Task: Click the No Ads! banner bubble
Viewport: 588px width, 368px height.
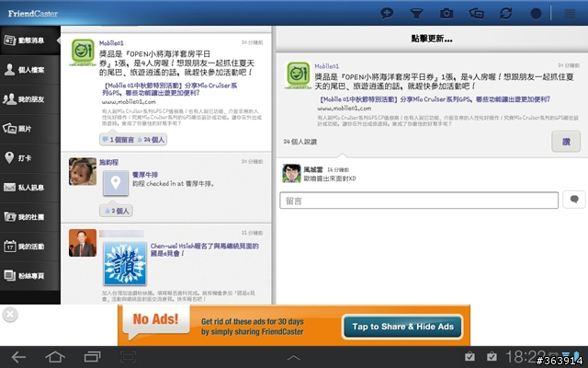Action: [156, 321]
